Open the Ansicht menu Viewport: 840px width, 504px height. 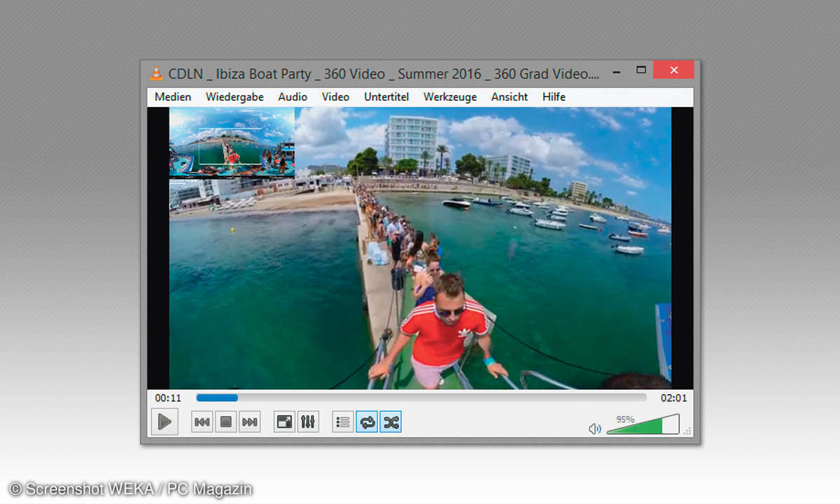pos(510,97)
